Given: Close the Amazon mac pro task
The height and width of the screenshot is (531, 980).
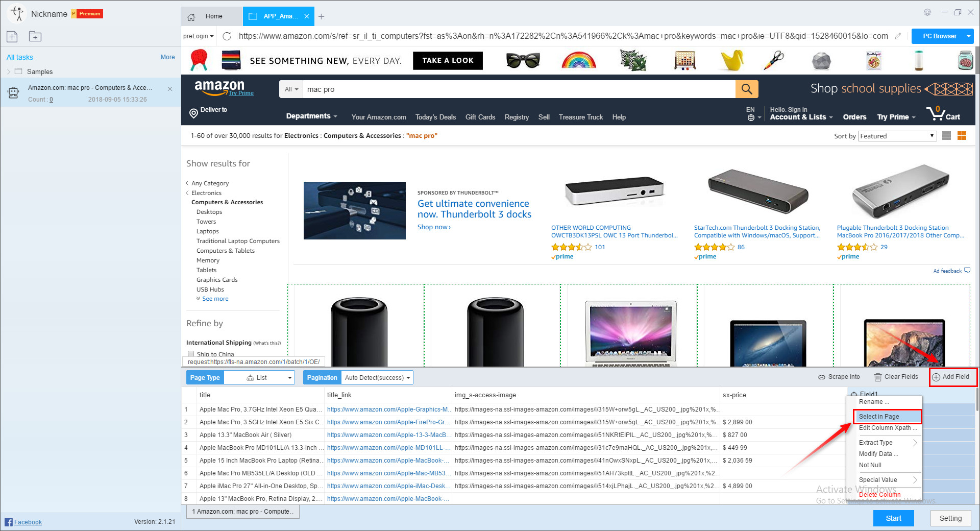Looking at the screenshot, I should pyautogui.click(x=170, y=89).
